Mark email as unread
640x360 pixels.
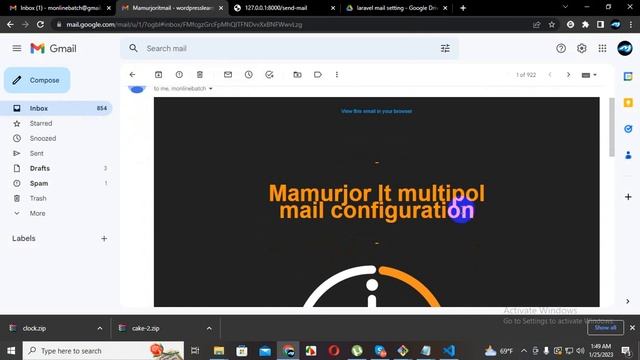[x=228, y=75]
